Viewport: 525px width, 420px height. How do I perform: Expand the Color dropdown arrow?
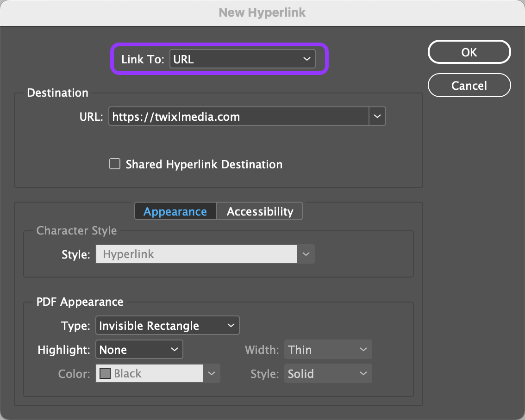tap(212, 373)
